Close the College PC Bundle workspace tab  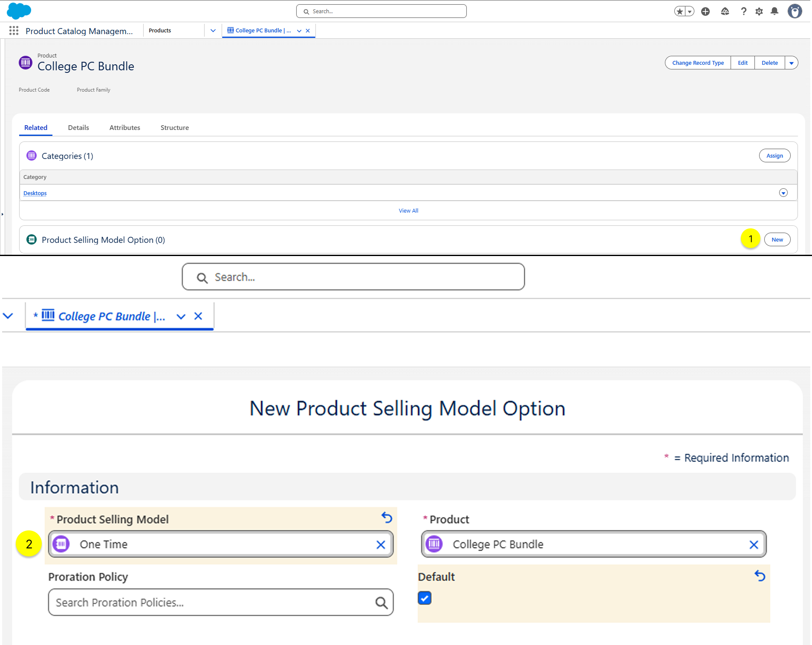(x=308, y=31)
